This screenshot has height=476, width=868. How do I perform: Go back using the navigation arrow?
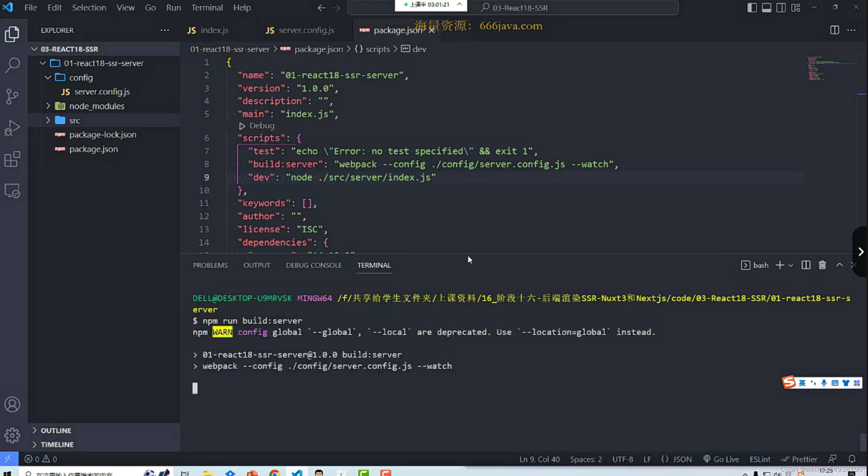(x=321, y=8)
